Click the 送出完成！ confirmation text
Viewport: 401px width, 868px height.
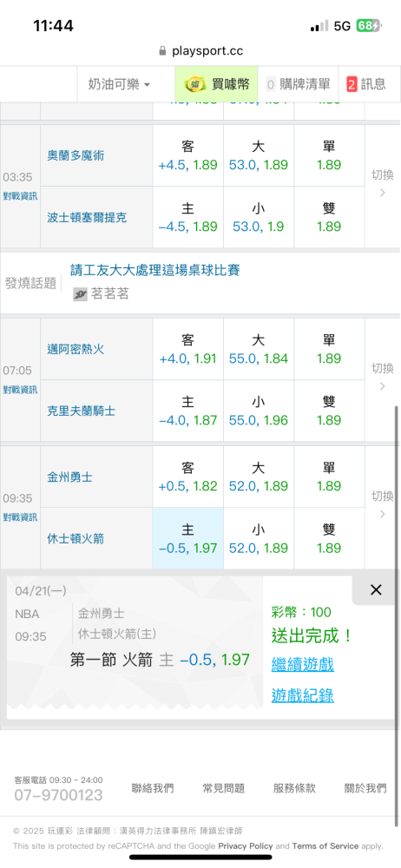(312, 635)
